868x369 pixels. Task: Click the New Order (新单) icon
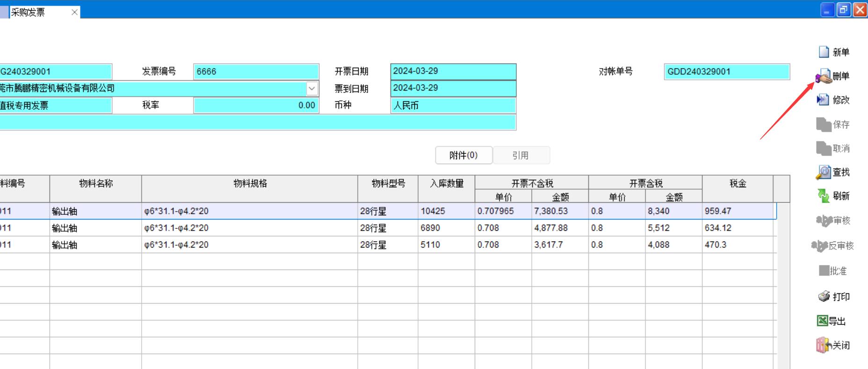(x=824, y=52)
